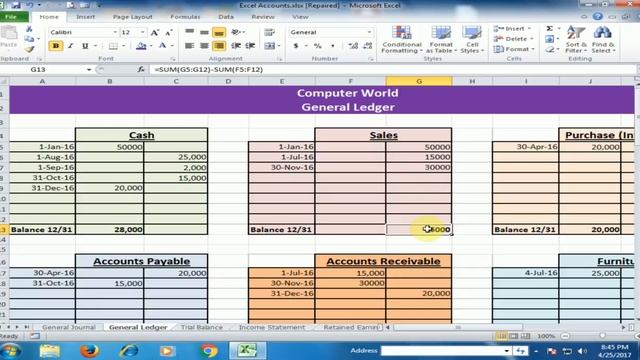Switch to the Page Layout tab
Image resolution: width=640 pixels, height=360 pixels.
pyautogui.click(x=132, y=17)
